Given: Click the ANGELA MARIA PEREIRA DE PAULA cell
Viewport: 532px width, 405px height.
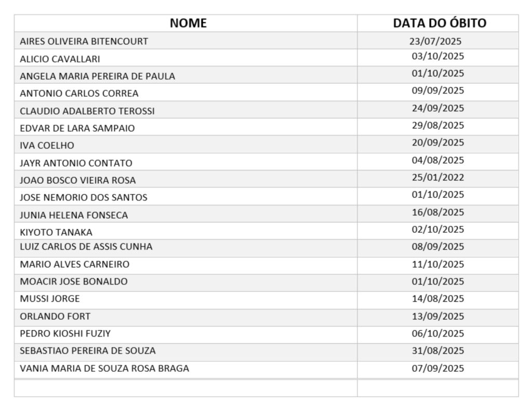Looking at the screenshot, I should point(97,76).
